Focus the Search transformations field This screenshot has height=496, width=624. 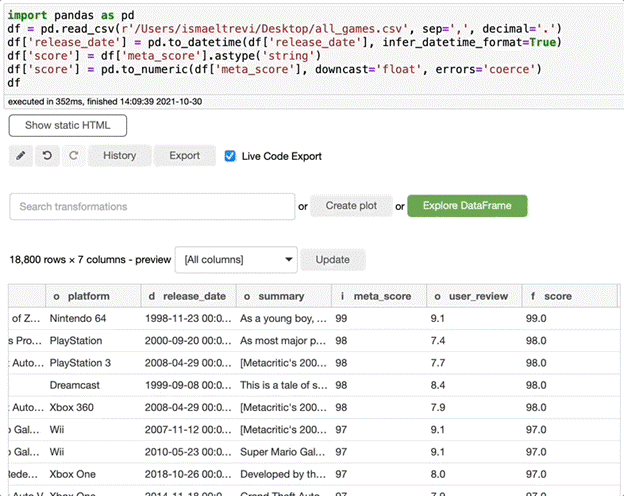150,207
